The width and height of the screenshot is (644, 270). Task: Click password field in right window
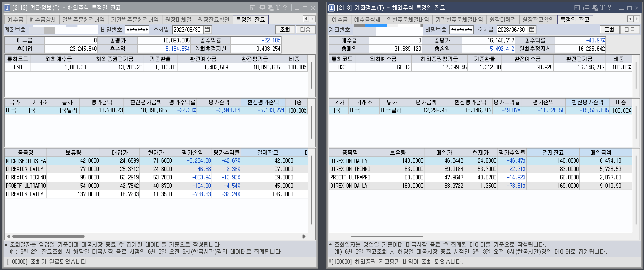point(461,30)
